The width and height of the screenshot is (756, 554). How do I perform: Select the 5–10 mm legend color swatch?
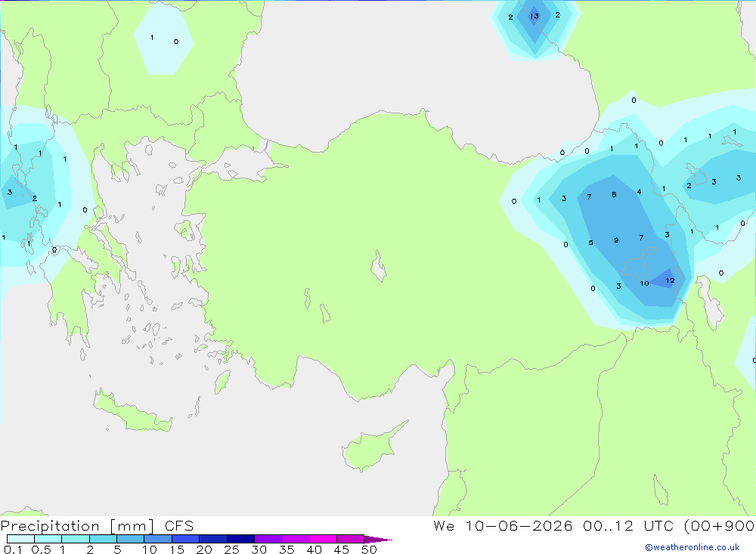click(x=131, y=539)
